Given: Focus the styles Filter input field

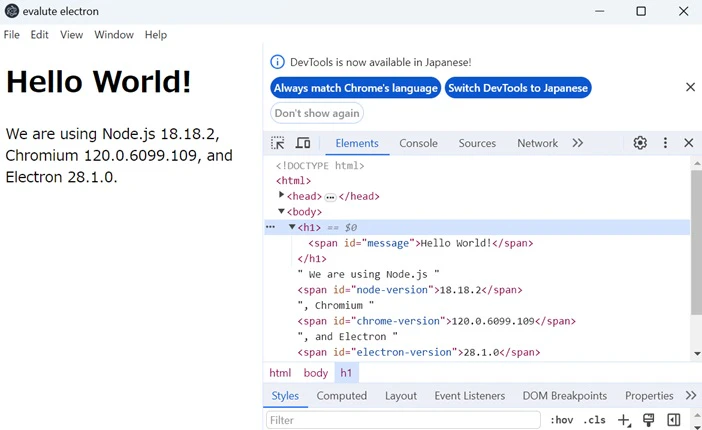Looking at the screenshot, I should click(x=403, y=420).
